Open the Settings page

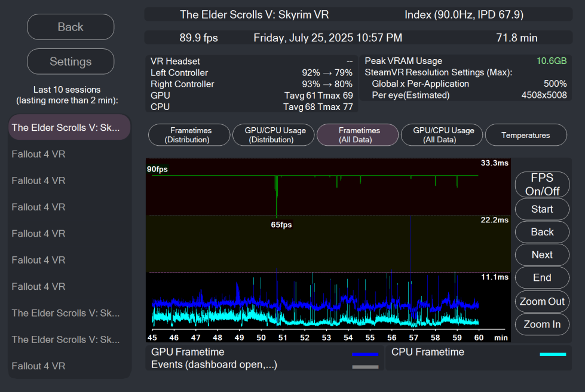pyautogui.click(x=71, y=62)
